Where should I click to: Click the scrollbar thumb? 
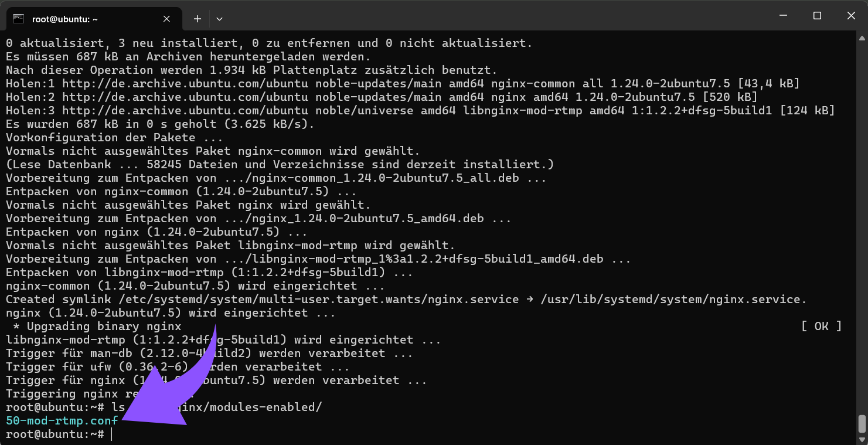(x=862, y=423)
